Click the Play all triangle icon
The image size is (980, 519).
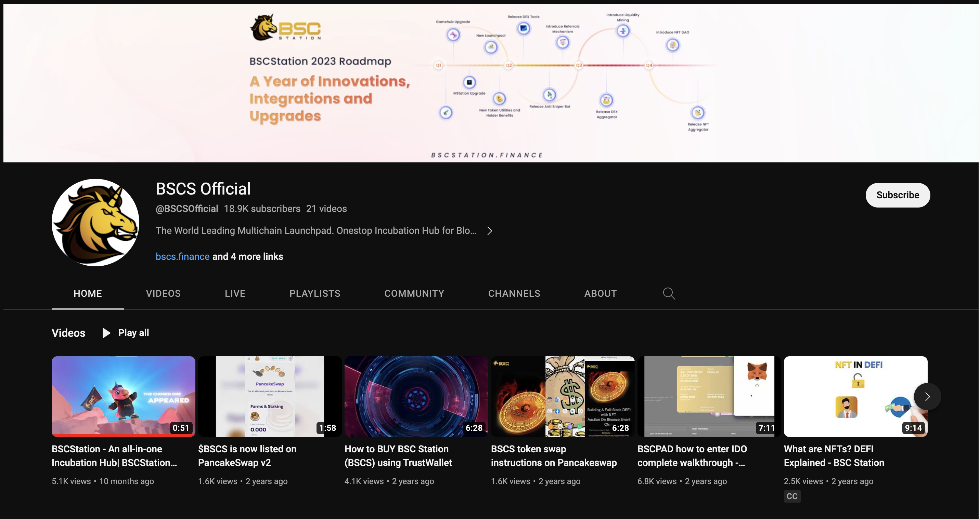pos(106,333)
